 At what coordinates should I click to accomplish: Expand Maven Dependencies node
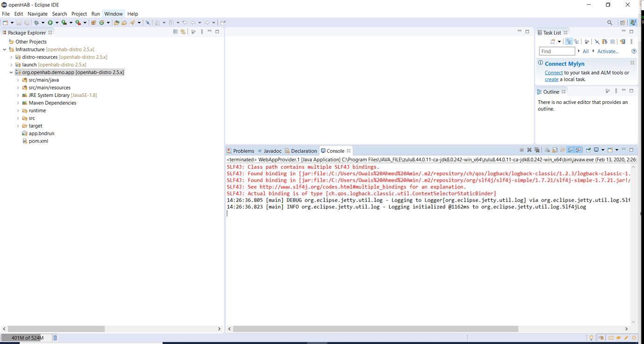(18, 103)
